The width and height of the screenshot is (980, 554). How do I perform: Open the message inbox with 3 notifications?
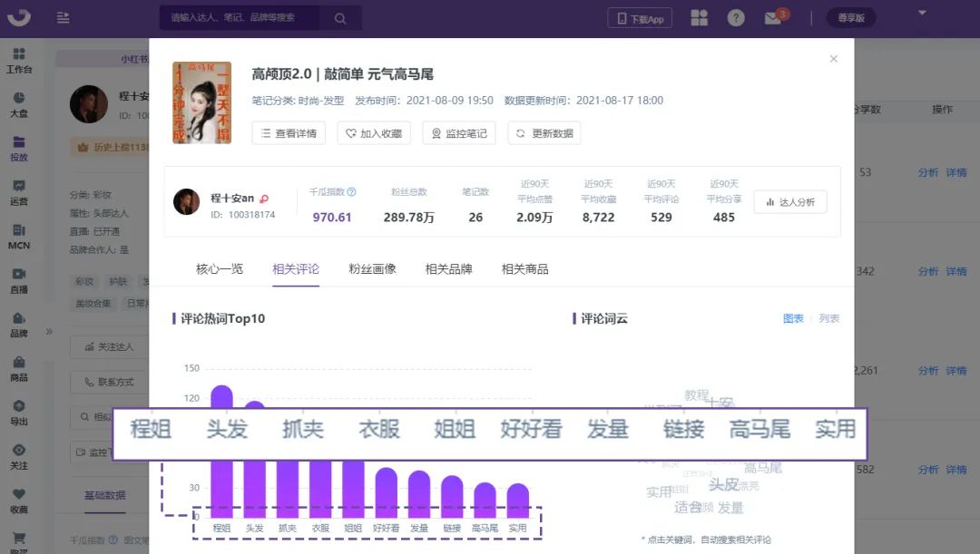pos(772,17)
